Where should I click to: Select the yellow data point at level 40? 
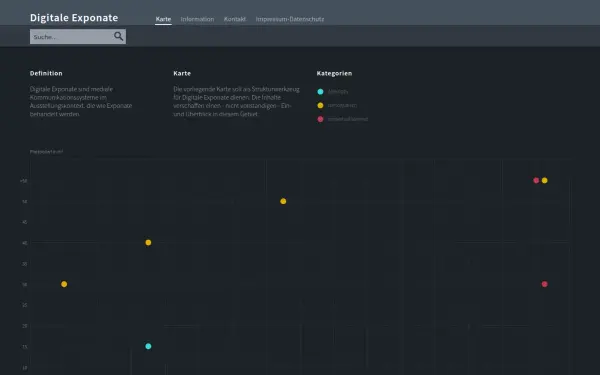point(148,243)
